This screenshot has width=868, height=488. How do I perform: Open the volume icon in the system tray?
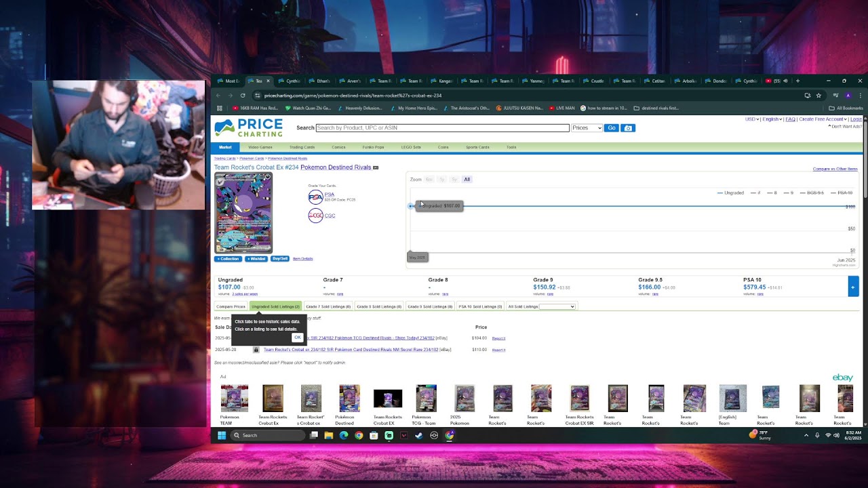point(836,435)
